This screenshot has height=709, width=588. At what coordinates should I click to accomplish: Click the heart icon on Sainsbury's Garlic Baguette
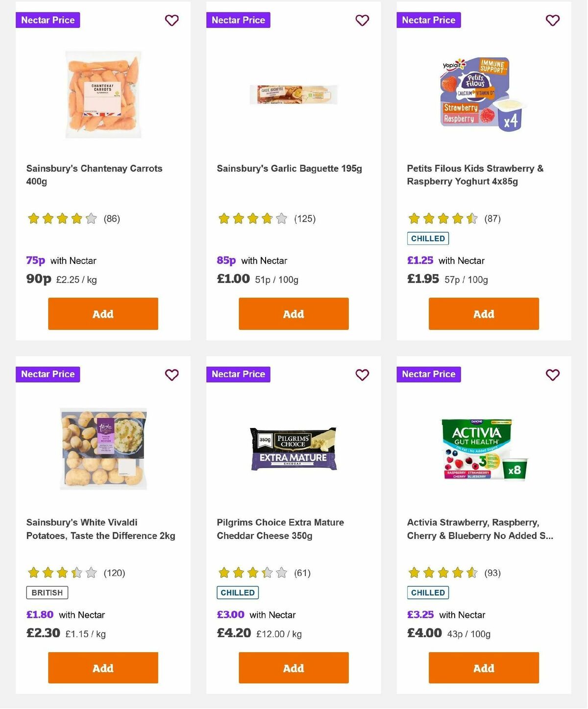pyautogui.click(x=362, y=20)
